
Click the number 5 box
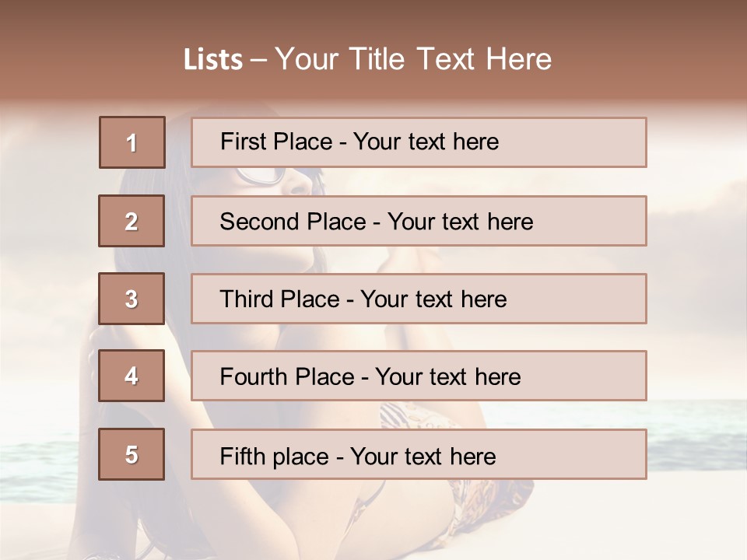(x=132, y=454)
